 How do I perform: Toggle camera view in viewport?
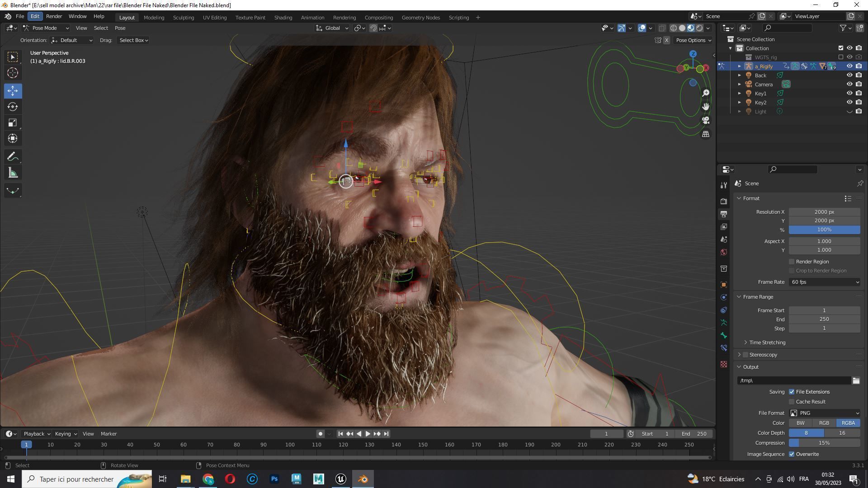click(706, 121)
